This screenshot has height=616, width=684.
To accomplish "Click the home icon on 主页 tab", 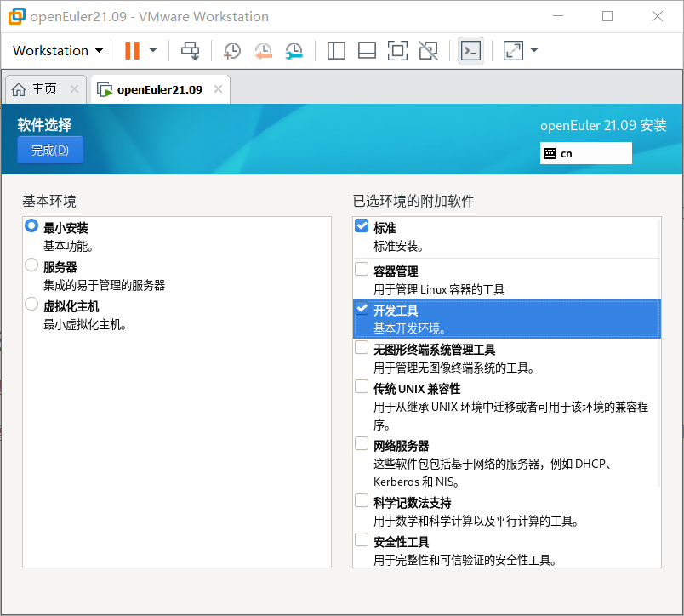I will (x=19, y=89).
